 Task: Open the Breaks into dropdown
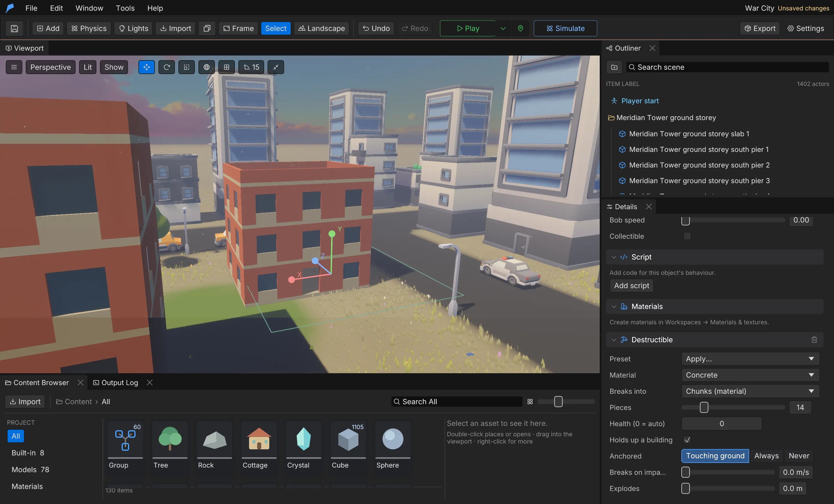pyautogui.click(x=750, y=391)
